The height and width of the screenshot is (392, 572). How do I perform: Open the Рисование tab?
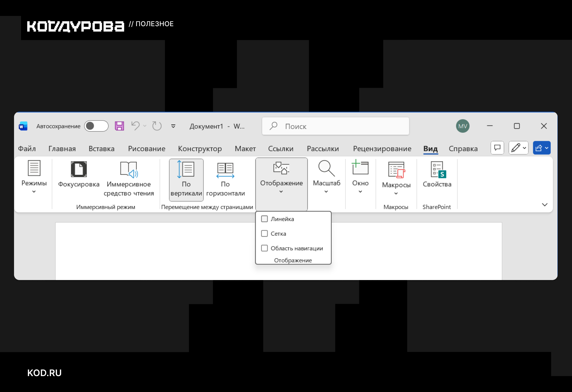coord(146,148)
